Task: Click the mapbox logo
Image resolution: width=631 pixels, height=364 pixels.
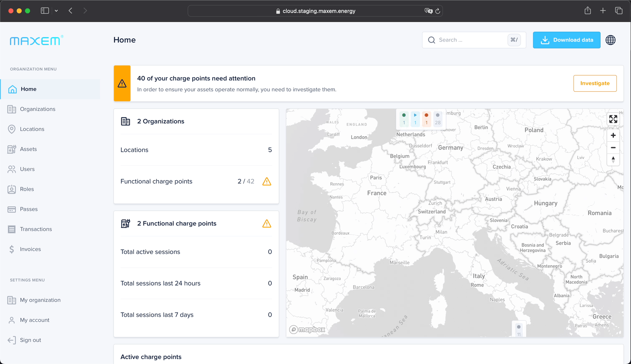Action: (307, 329)
